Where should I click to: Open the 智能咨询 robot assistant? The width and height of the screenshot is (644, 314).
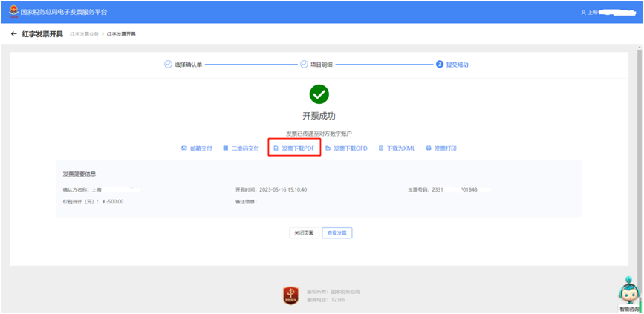[629, 294]
